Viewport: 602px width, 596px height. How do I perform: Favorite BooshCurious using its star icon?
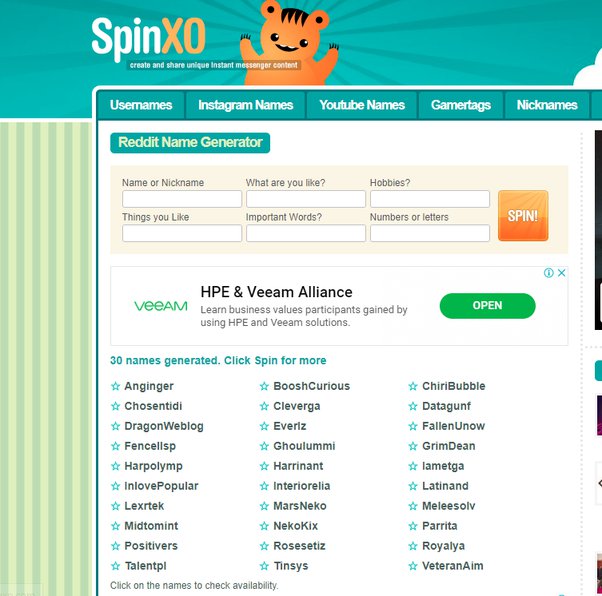click(x=264, y=386)
